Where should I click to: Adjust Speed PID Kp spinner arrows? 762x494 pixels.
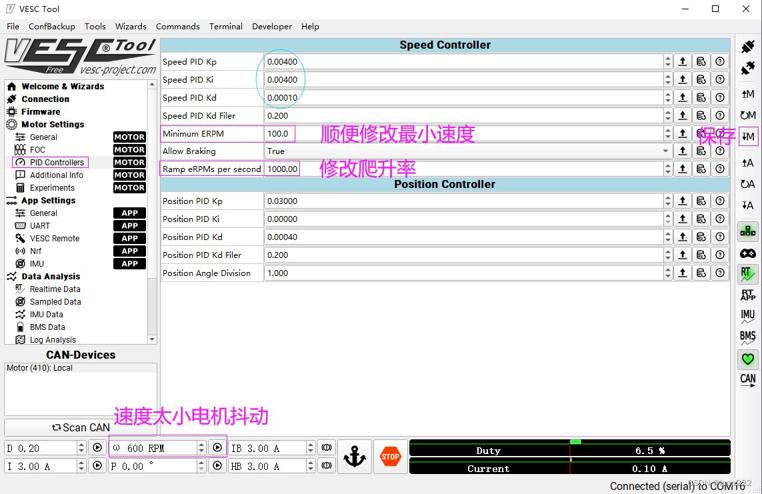[668, 62]
